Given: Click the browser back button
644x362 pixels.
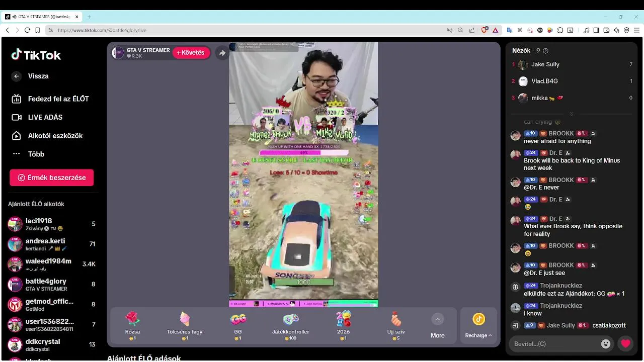Looking at the screenshot, I should 7,30.
